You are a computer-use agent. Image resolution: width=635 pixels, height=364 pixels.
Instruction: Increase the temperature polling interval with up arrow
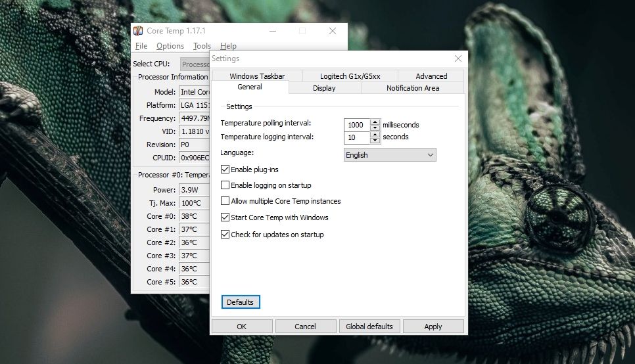tap(375, 122)
